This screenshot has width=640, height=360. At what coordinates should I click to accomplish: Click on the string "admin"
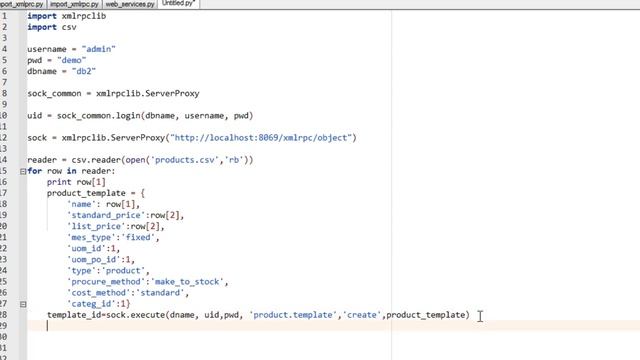tap(98, 49)
